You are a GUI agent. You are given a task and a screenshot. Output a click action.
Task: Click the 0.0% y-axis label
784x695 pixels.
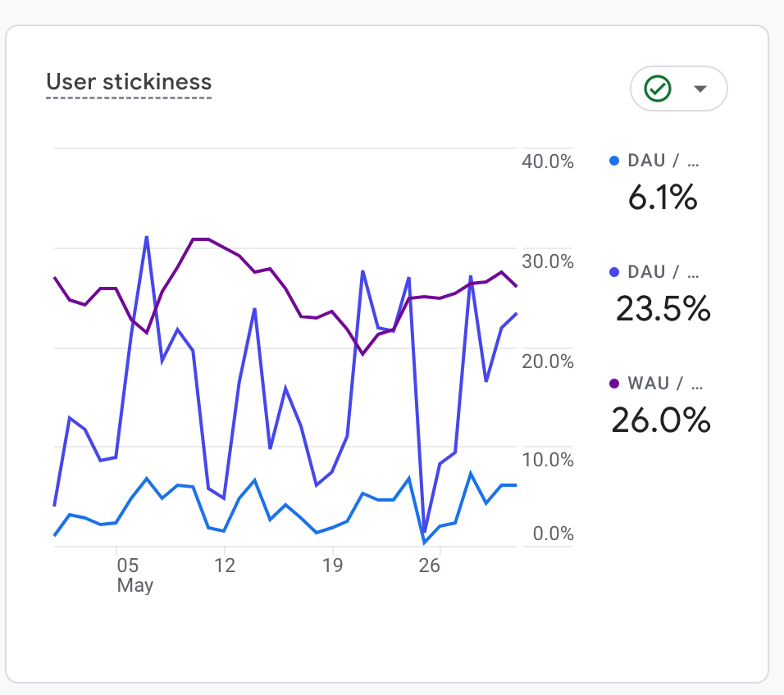[x=553, y=534]
